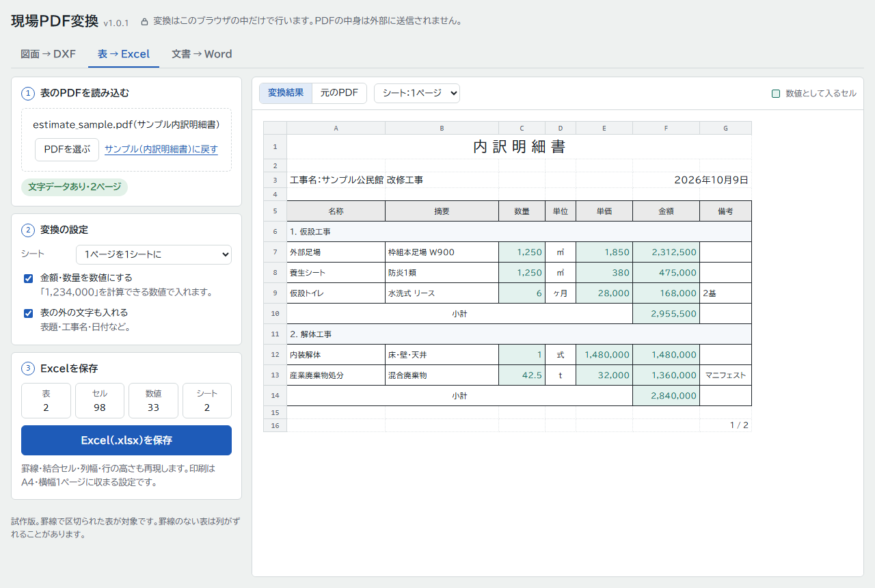
Task: Click file name estimate_sample.pdf text
Action: [82, 125]
